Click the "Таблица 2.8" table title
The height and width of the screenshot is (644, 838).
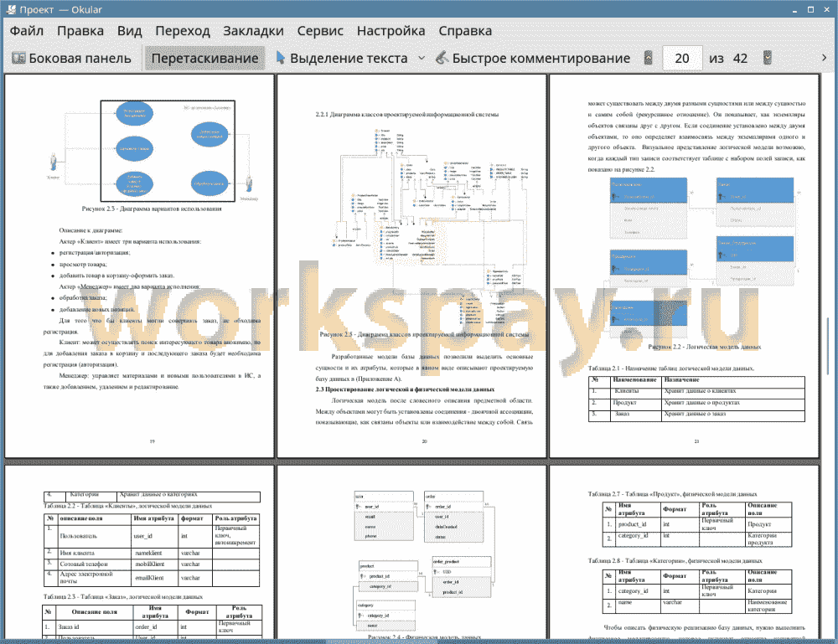click(x=675, y=561)
